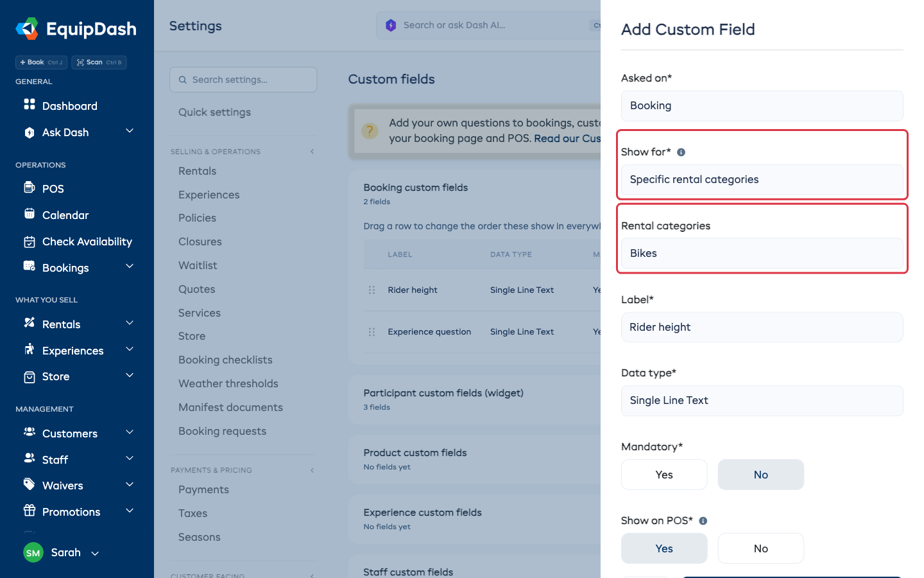
Task: Click the Store bag icon
Action: tap(30, 377)
